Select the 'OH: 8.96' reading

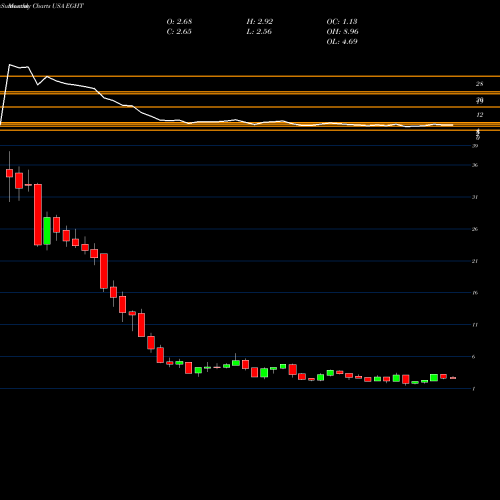[342, 32]
